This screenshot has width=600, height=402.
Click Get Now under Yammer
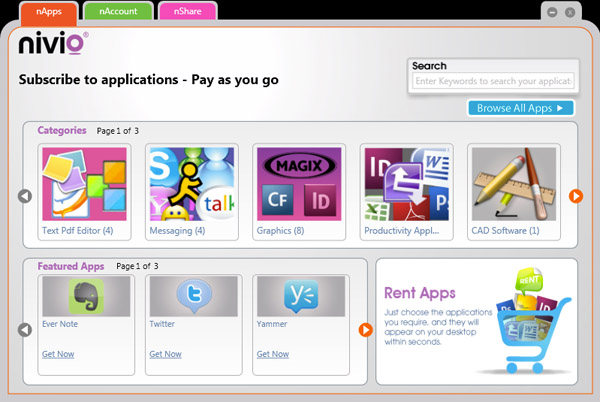click(x=273, y=354)
